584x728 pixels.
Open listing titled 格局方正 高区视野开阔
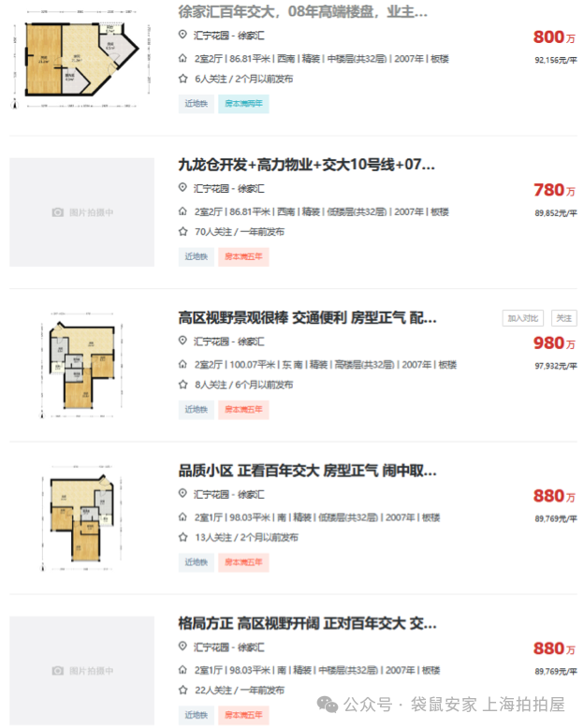pyautogui.click(x=307, y=623)
